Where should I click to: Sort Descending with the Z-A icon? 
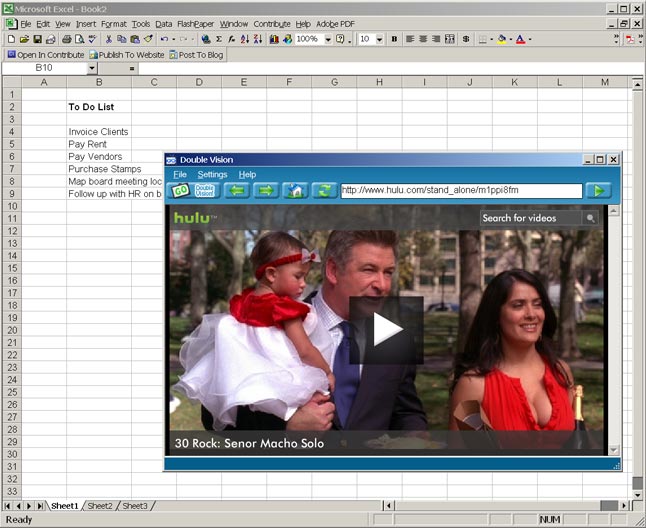pos(258,39)
